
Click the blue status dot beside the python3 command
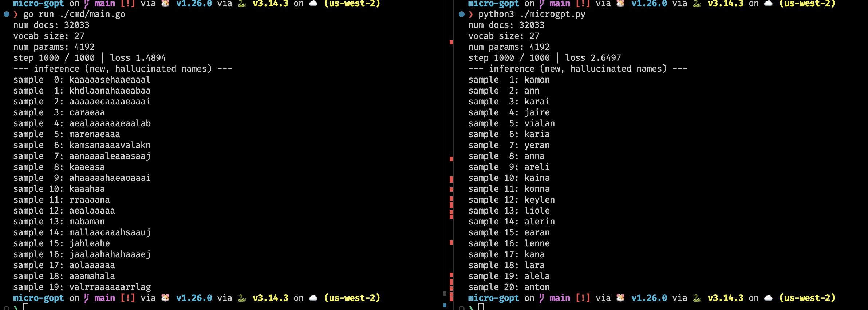[462, 14]
